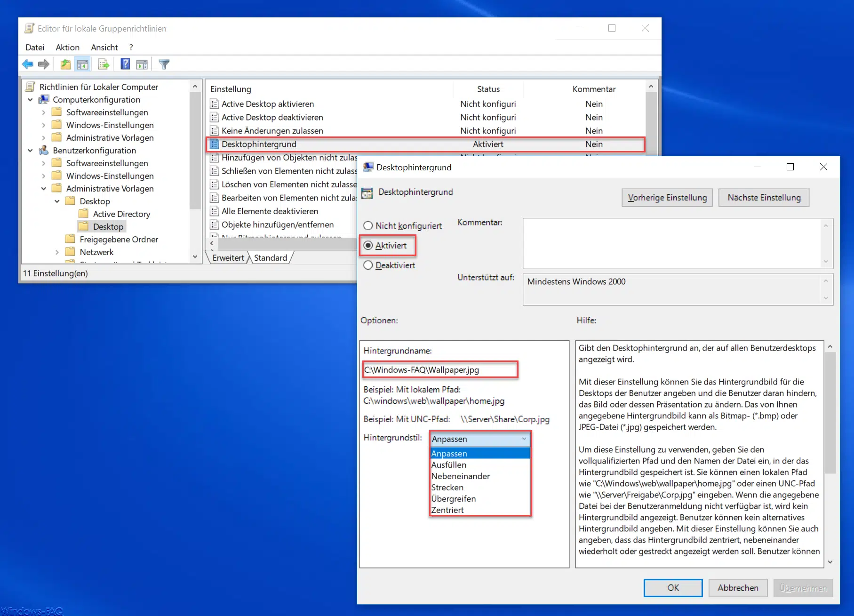
Task: Click the Freigegebene Ordner folder icon
Action: point(70,239)
